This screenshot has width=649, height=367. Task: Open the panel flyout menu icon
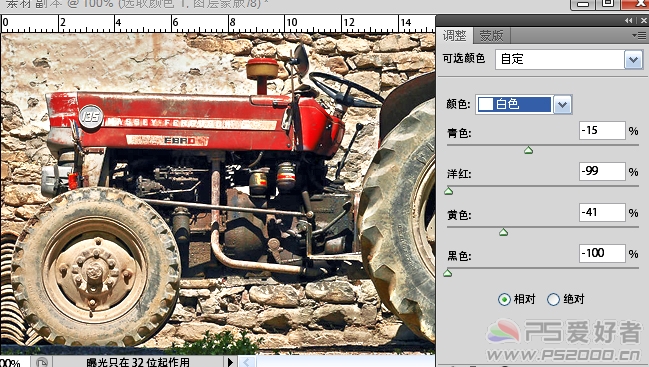pyautogui.click(x=640, y=36)
